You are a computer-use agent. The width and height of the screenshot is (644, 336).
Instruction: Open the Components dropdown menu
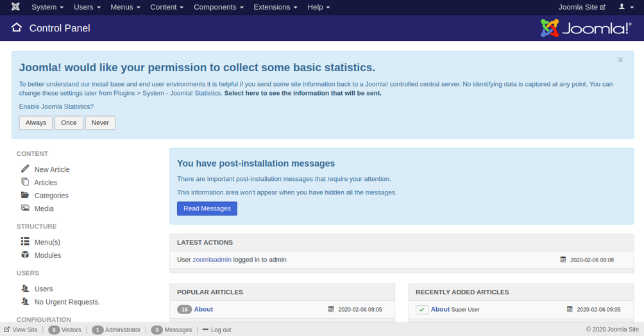click(x=219, y=7)
